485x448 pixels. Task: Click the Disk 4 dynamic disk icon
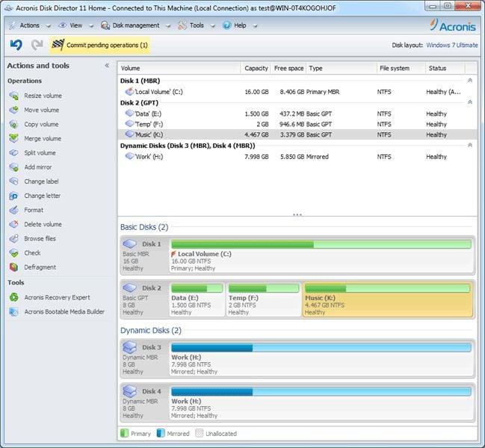129,391
